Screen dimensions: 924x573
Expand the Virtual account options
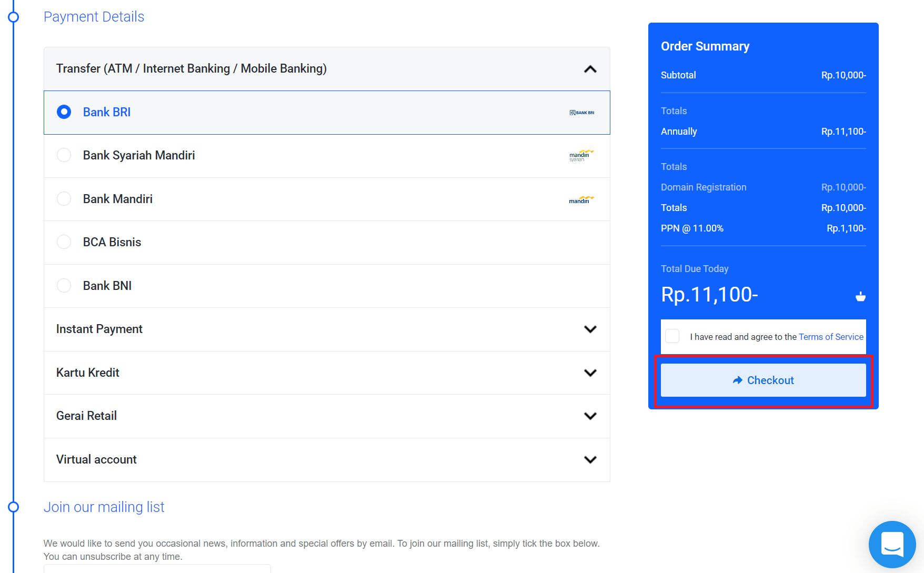click(590, 459)
